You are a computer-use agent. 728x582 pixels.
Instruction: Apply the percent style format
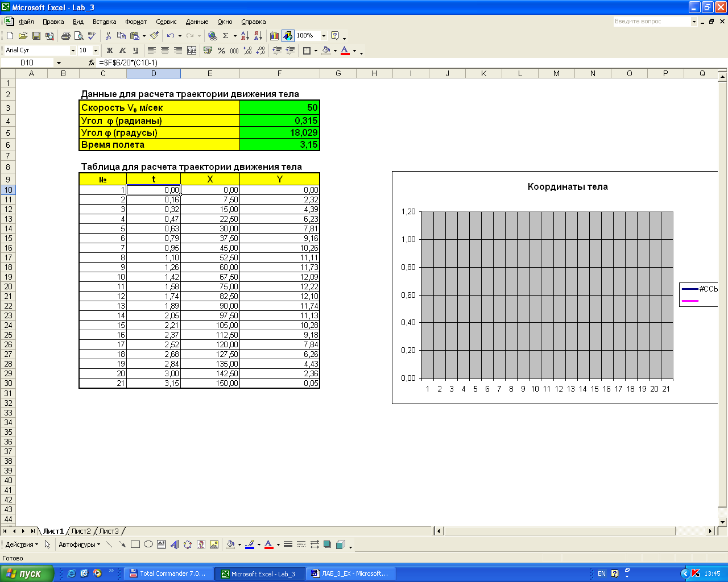[x=221, y=51]
